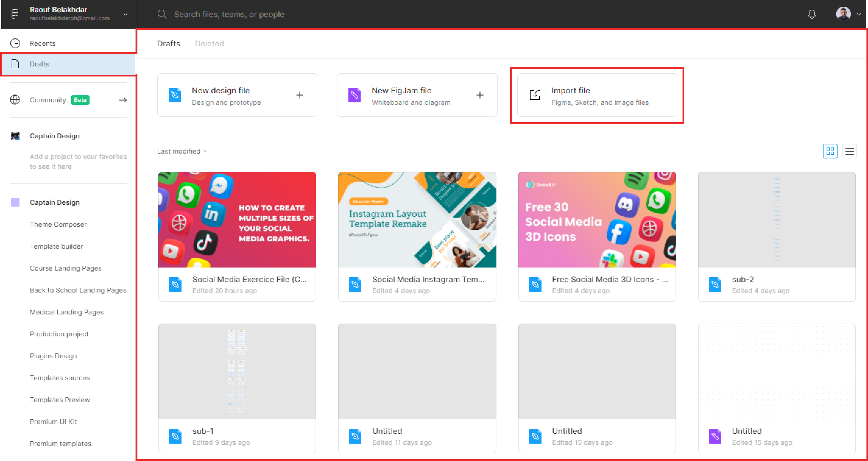
Task: Click the Captain Design team avatar icon
Action: click(15, 136)
